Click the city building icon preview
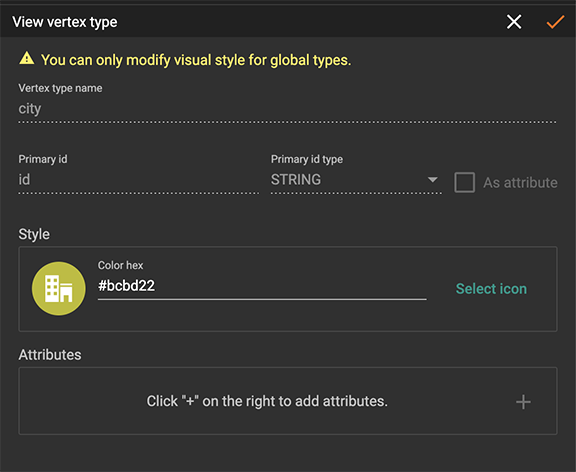 pos(58,289)
